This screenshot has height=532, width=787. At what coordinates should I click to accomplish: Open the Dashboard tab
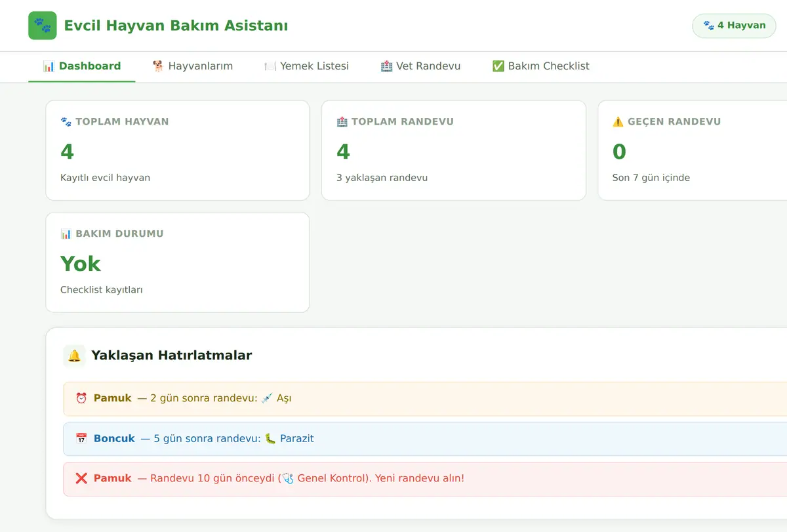(82, 66)
